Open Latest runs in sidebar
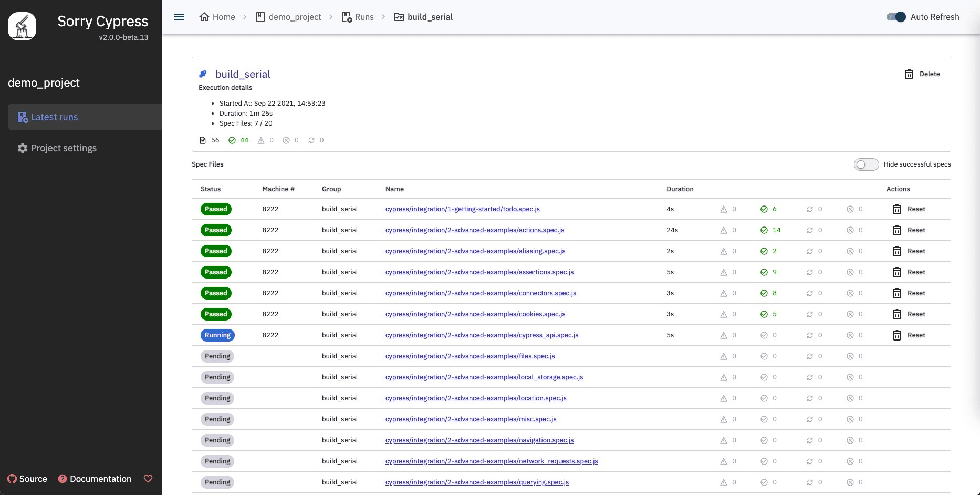Viewport: 980px width, 495px height. 85,117
